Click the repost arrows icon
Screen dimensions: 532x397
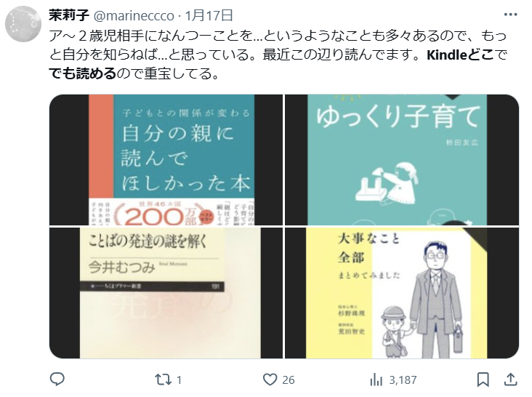coord(164,380)
